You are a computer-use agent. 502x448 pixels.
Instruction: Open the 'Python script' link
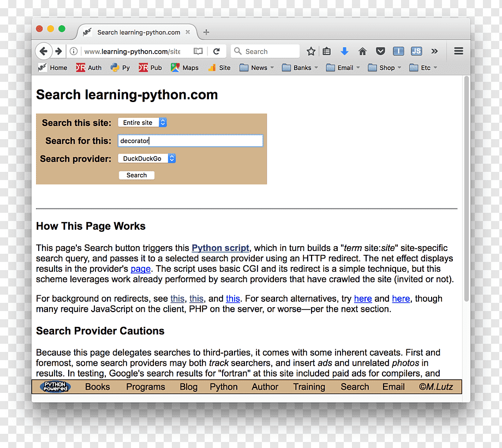pyautogui.click(x=220, y=248)
